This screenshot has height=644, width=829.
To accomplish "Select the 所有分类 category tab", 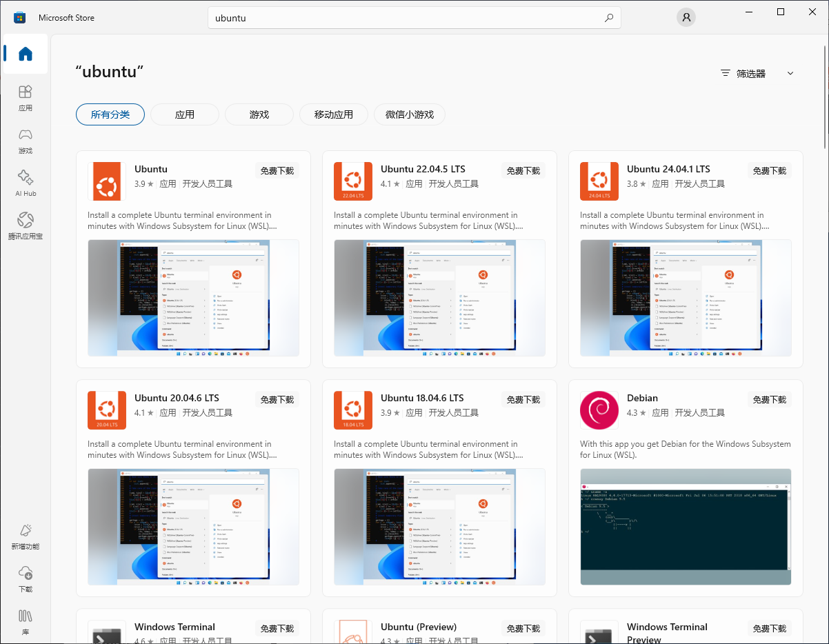I will coord(110,114).
